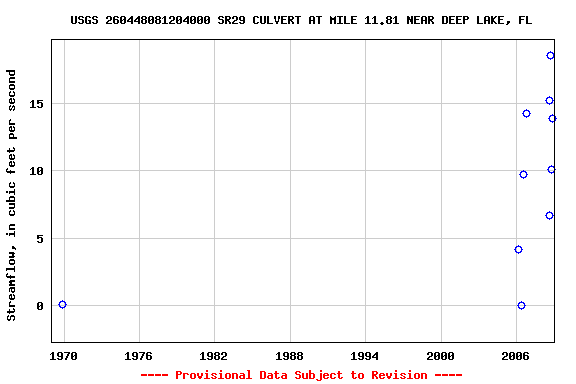Select the data point just below the 10 gridline
The height and width of the screenshot is (384, 576).
523,174
